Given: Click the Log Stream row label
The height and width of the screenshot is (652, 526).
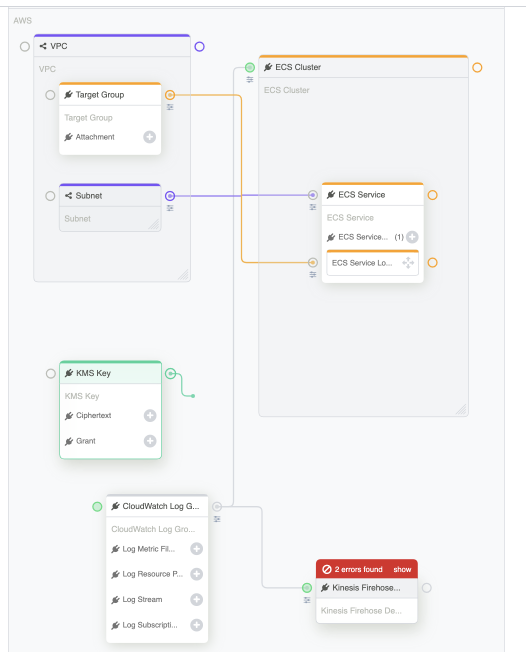Looking at the screenshot, I should pos(142,600).
